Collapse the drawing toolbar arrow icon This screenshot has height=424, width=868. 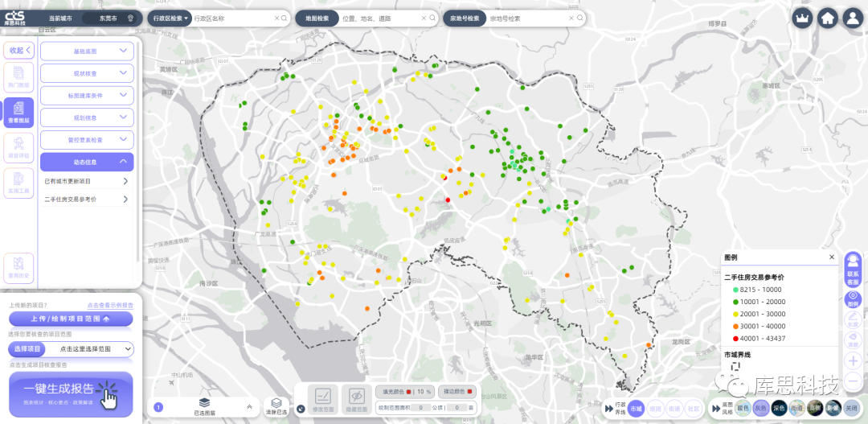pos(300,409)
